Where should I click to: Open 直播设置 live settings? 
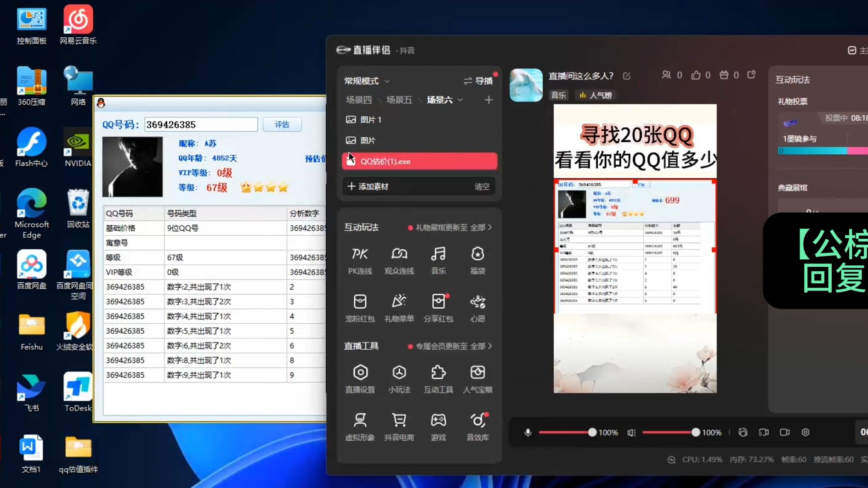pos(360,379)
